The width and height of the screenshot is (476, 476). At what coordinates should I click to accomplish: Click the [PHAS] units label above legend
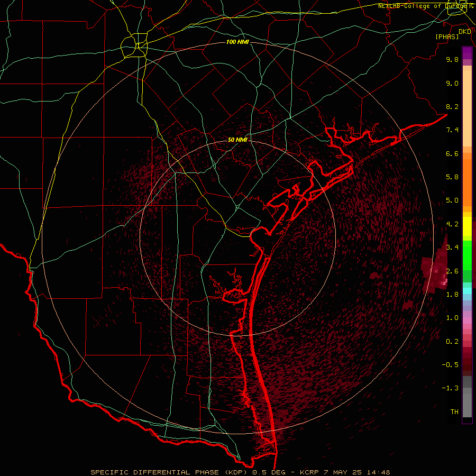point(447,36)
